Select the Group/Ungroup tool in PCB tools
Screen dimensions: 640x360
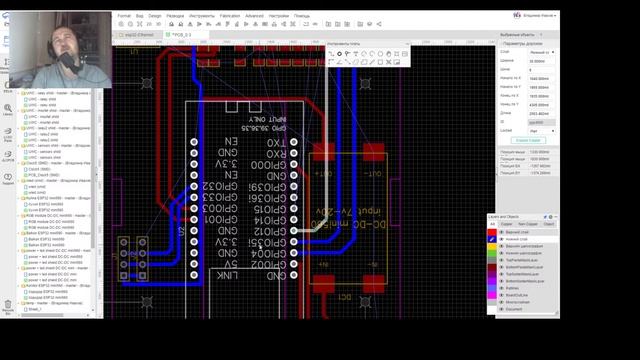click(389, 62)
